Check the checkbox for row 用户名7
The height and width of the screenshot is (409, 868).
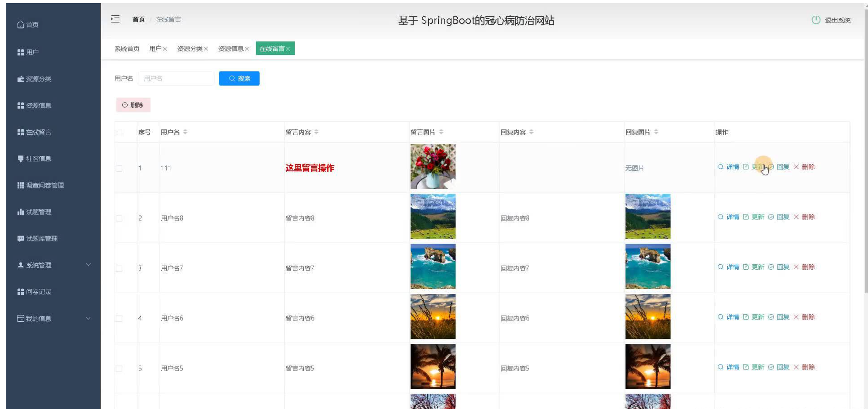(119, 268)
